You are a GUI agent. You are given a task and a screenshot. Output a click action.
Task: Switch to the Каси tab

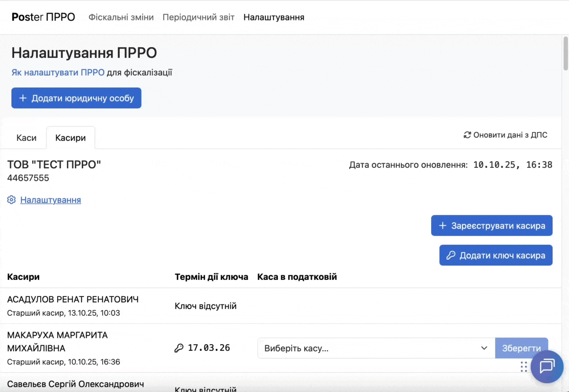click(x=26, y=138)
